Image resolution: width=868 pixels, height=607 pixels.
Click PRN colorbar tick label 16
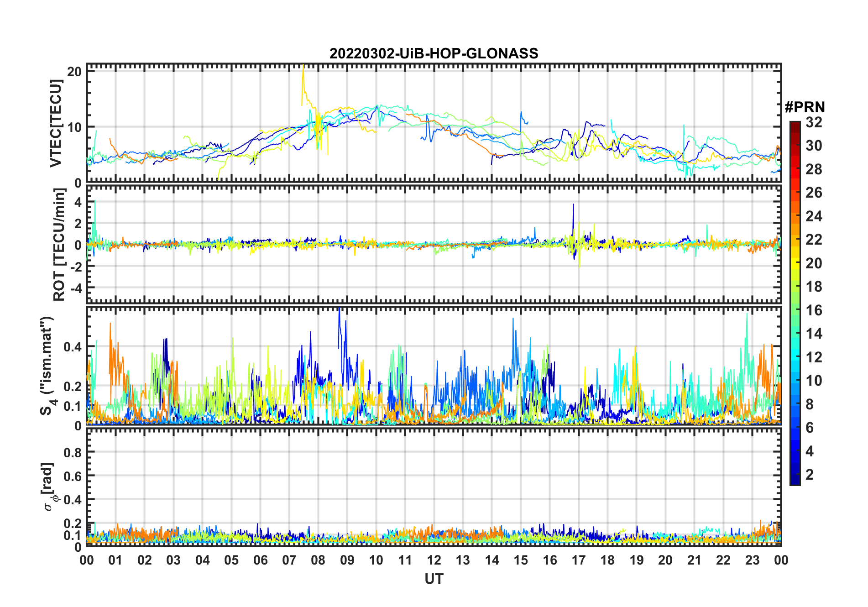pyautogui.click(x=814, y=310)
